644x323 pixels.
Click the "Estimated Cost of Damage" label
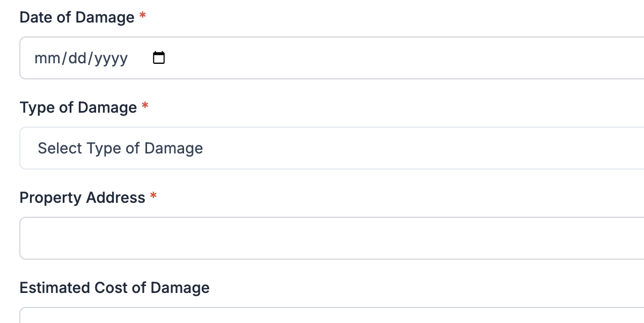coord(114,288)
